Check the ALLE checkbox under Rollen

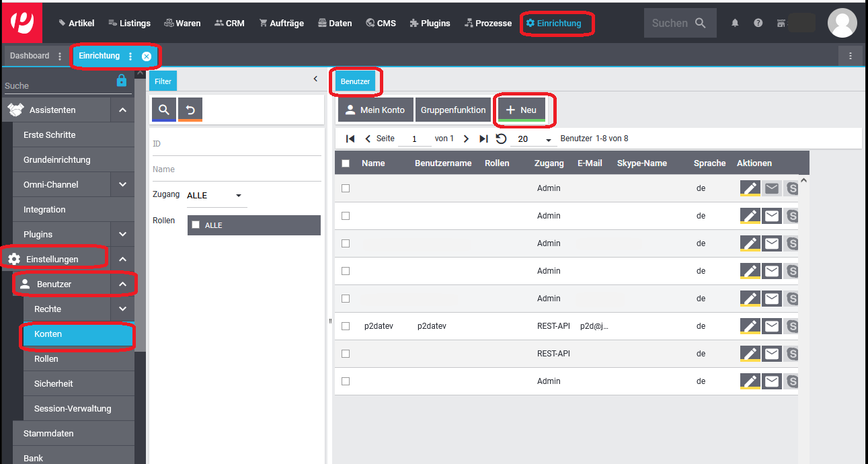coord(196,225)
